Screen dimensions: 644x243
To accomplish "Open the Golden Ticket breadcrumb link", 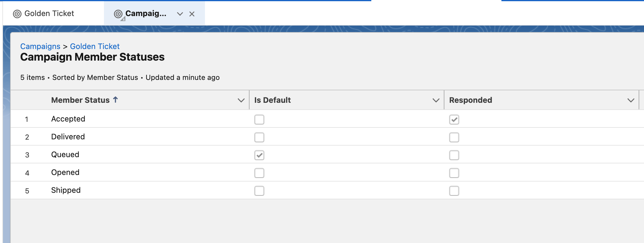I will 95,46.
